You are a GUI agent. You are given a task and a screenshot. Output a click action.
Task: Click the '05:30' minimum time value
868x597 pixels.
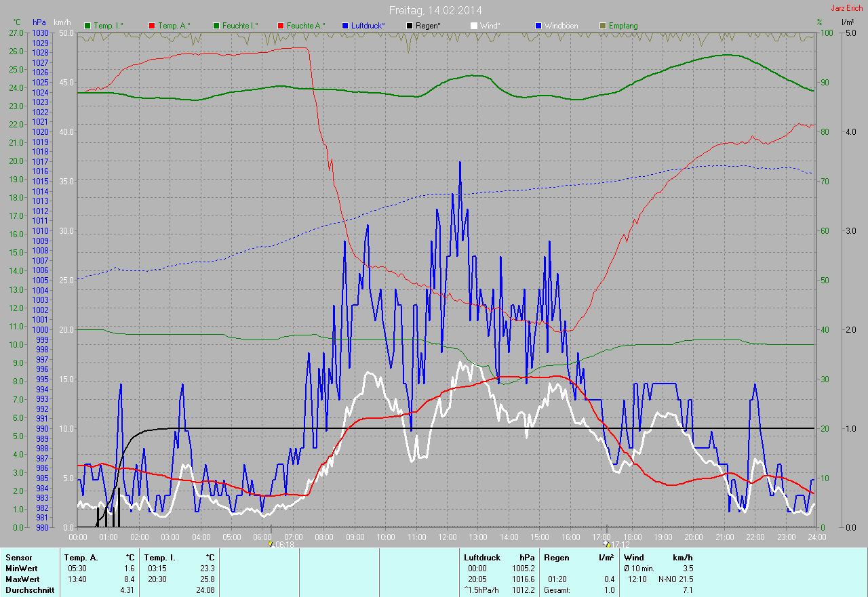click(77, 568)
